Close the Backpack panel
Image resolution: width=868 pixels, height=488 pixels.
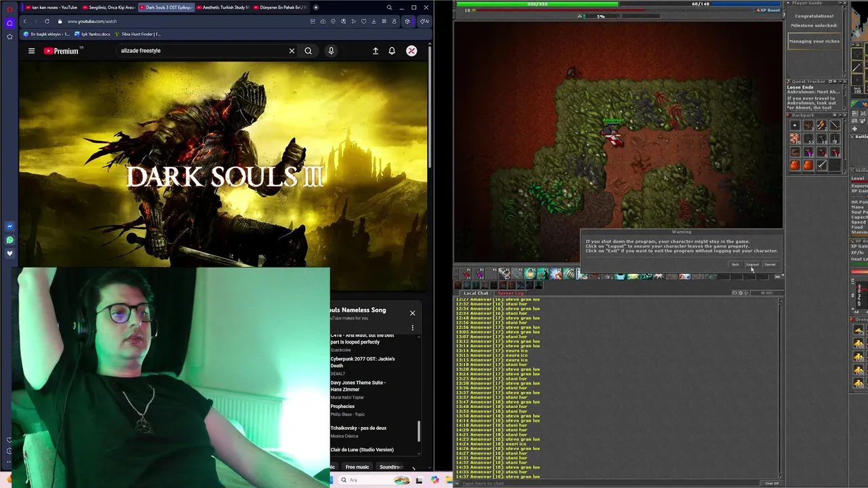click(x=844, y=115)
